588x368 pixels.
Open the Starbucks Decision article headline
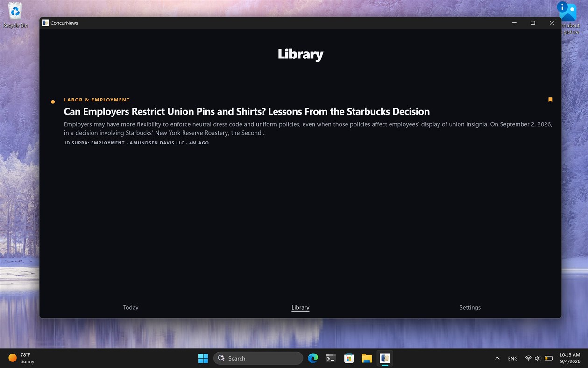pyautogui.click(x=247, y=111)
